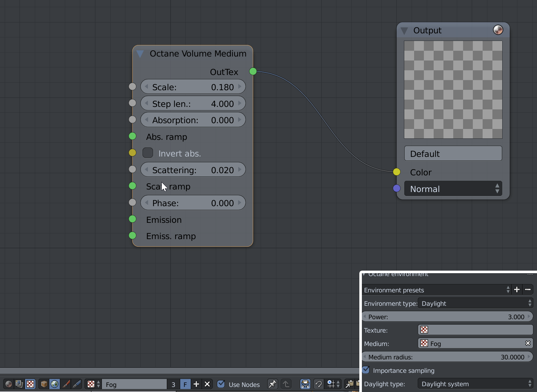Image resolution: width=537 pixels, height=392 pixels.
Task: Click the Output node checker preview thumbnail
Action: click(453, 89)
